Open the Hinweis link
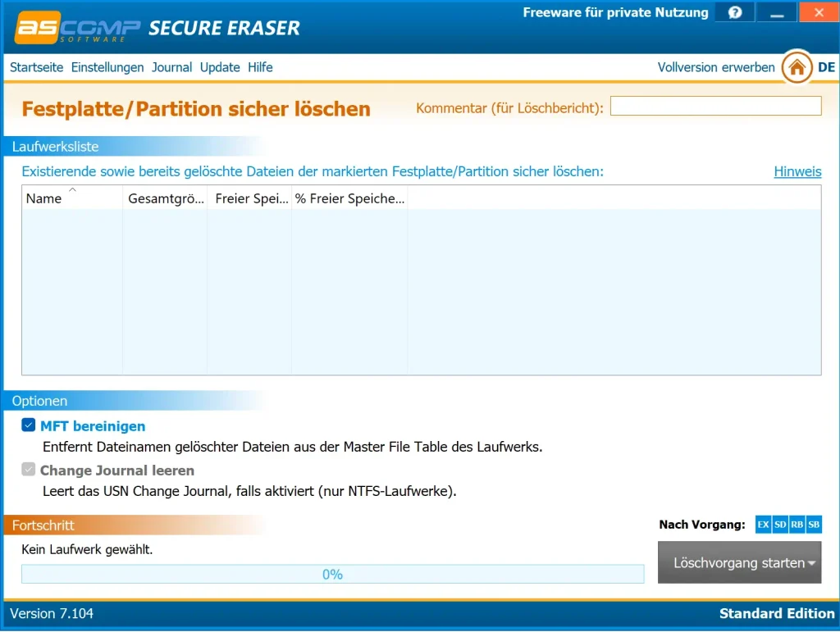Image resolution: width=840 pixels, height=632 pixels. tap(797, 172)
